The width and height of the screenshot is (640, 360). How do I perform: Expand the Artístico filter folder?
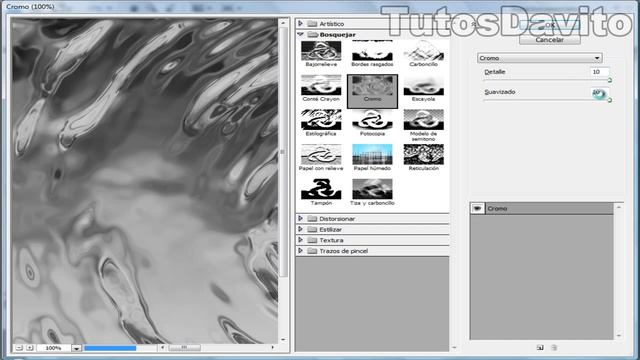click(300, 24)
